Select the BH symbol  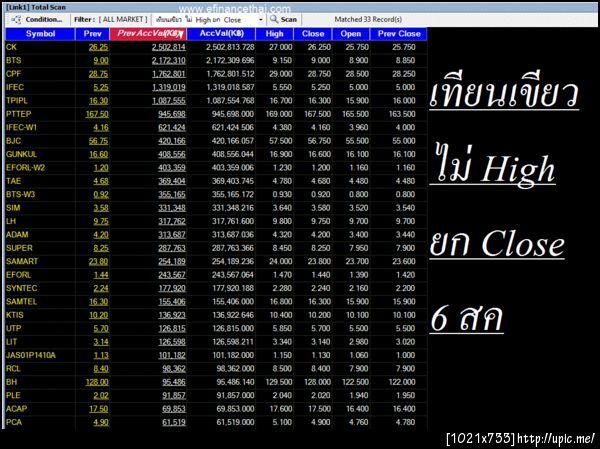point(11,382)
